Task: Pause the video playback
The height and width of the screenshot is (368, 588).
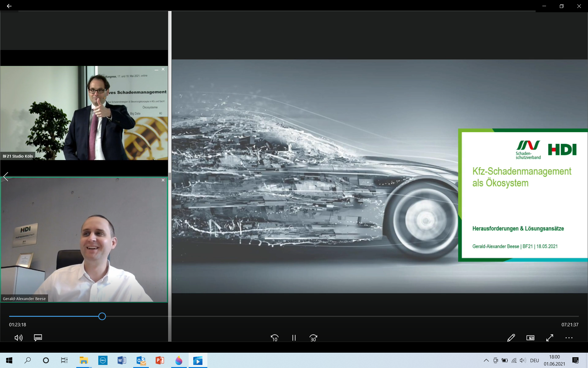Action: [294, 338]
